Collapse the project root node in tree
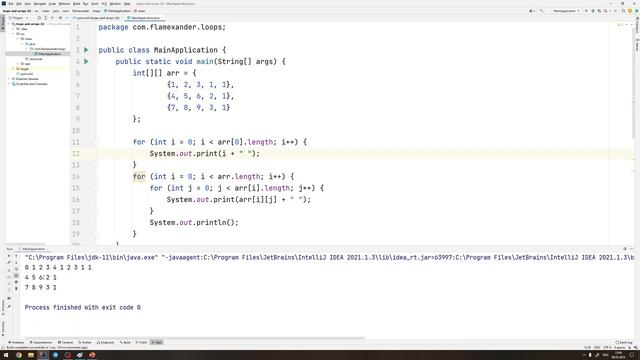This screenshot has height=360, width=640. coord(9,24)
